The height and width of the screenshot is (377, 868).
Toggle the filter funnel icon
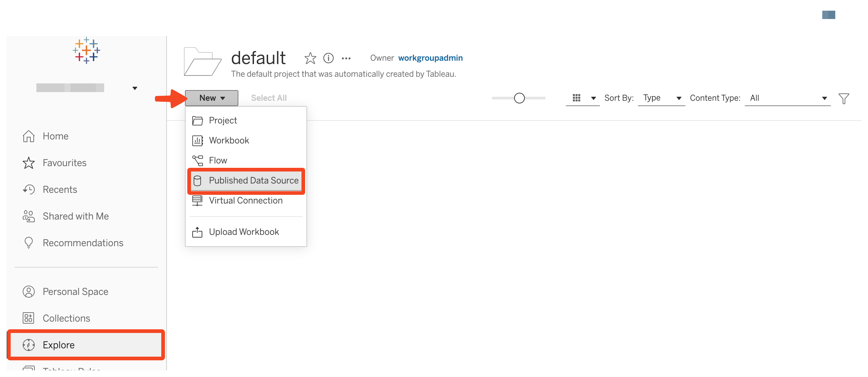point(844,98)
